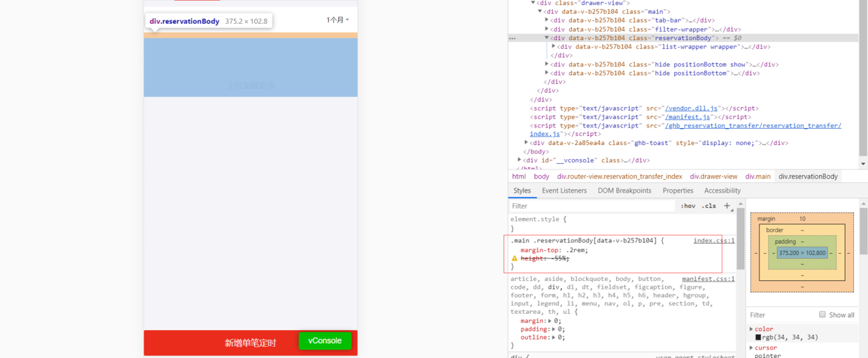Select div.drawer-view breadcrumb
Viewport: 868px width, 358px height.
713,177
